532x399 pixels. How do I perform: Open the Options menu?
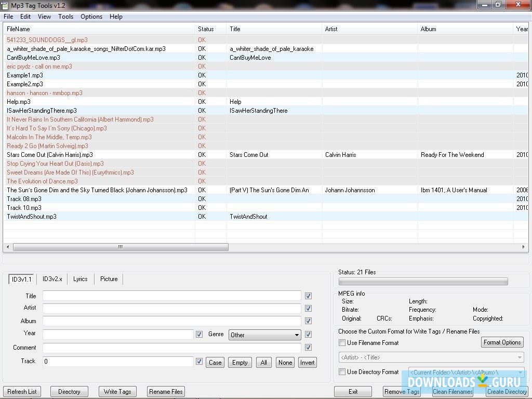(91, 17)
